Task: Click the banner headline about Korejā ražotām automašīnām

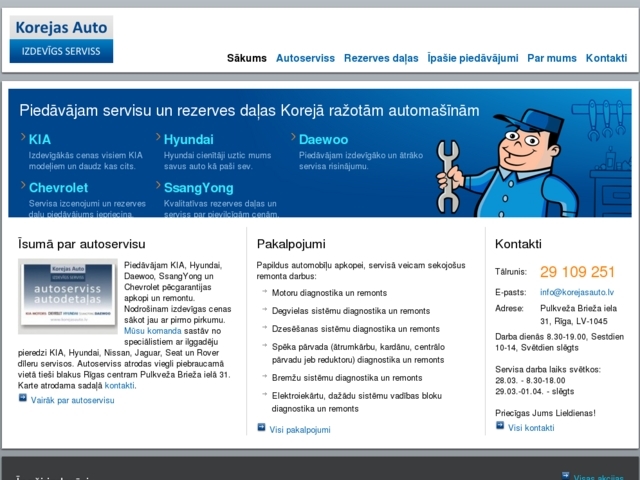Action: (249, 111)
